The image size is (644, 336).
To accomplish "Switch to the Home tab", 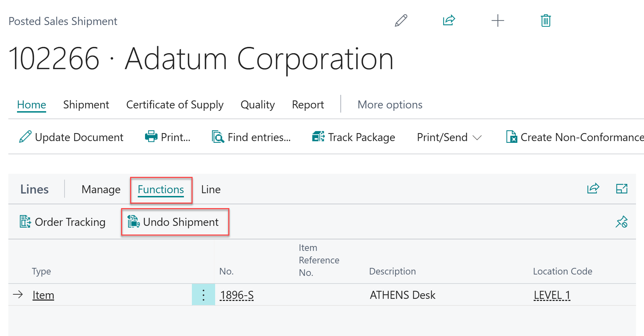I will (x=32, y=105).
